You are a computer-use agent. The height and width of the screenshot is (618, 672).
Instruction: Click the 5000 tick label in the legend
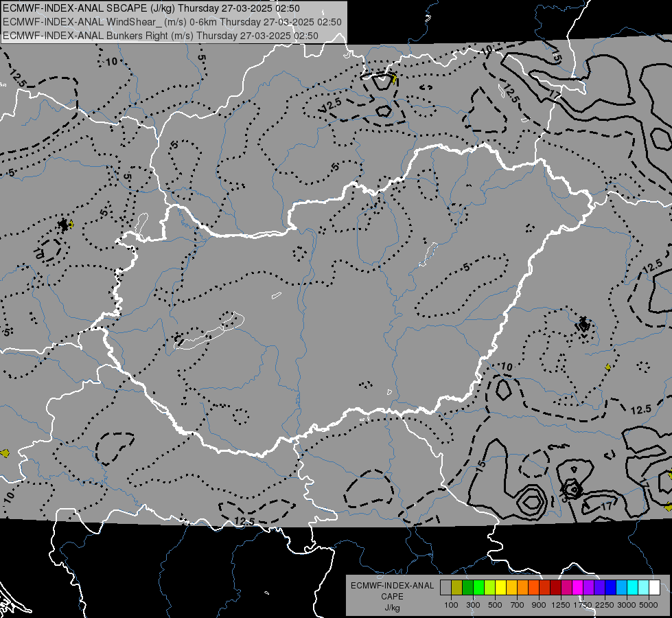coord(649,605)
